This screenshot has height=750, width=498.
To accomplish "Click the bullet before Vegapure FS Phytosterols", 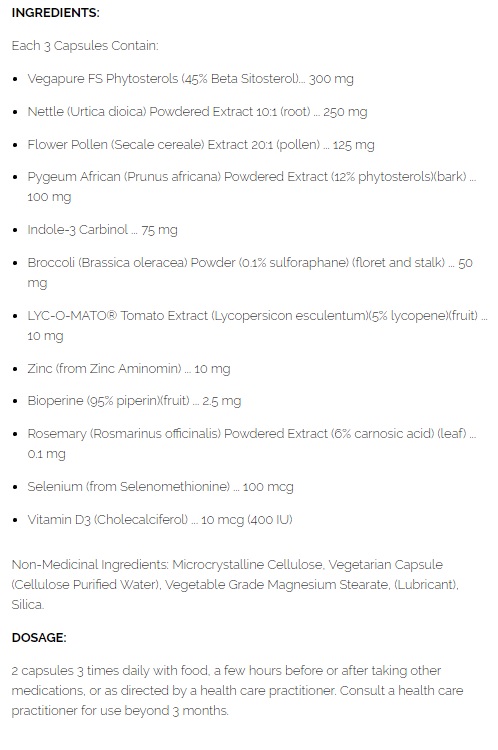I will click(16, 80).
